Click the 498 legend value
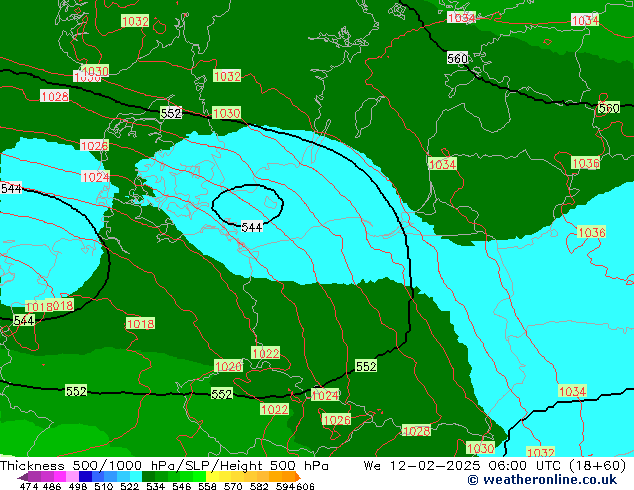This screenshot has height=490, width=634. click(x=78, y=486)
